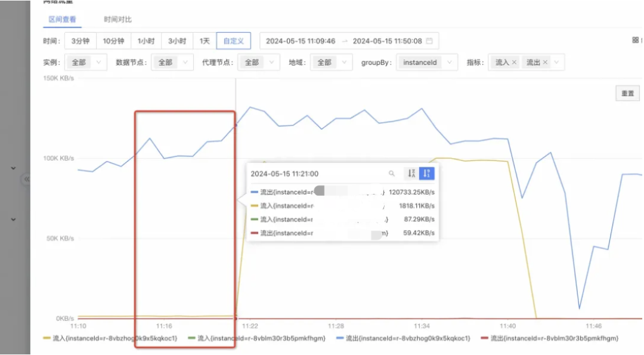This screenshot has height=355, width=644.
Task: Open the calendar icon in date range
Action: point(429,41)
